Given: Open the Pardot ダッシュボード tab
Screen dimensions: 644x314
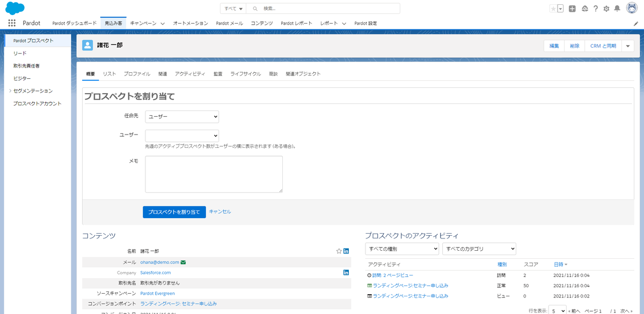Looking at the screenshot, I should (x=75, y=23).
